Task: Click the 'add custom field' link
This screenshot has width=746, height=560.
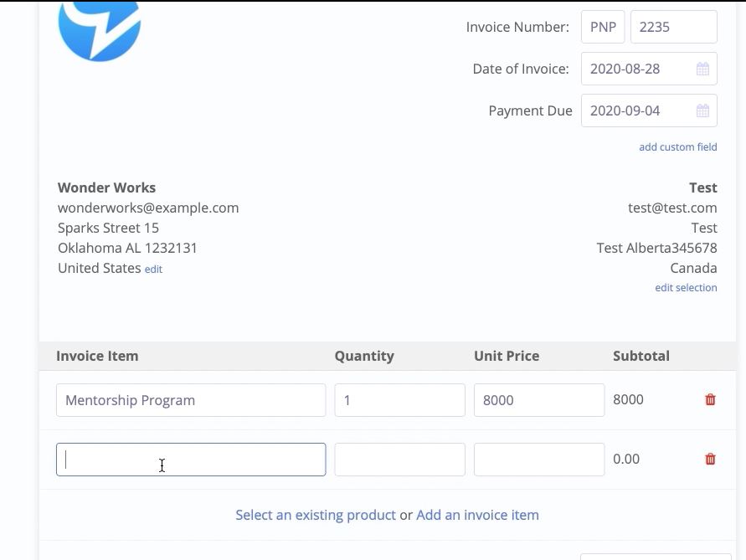Action: click(678, 147)
